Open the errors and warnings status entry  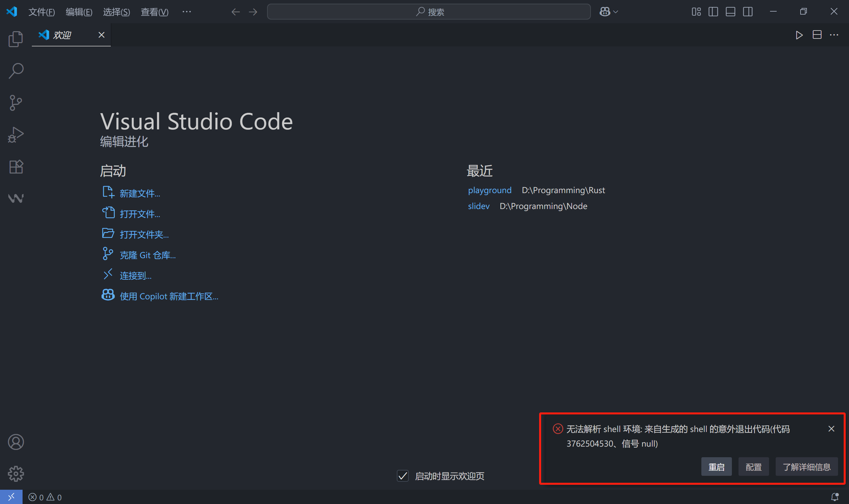[45, 497]
